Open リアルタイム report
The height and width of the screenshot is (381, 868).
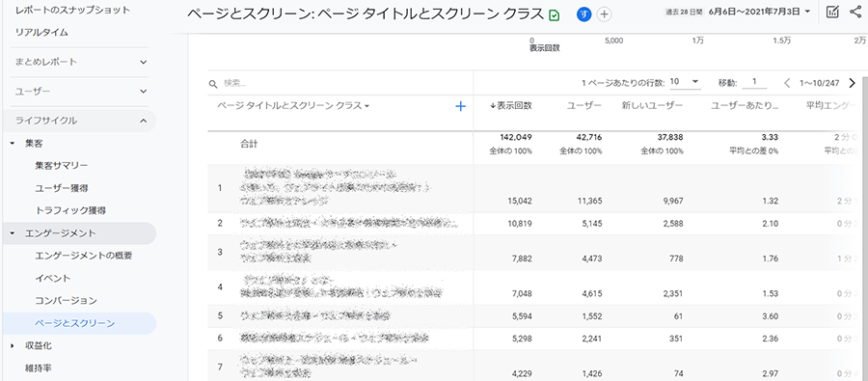tap(41, 32)
